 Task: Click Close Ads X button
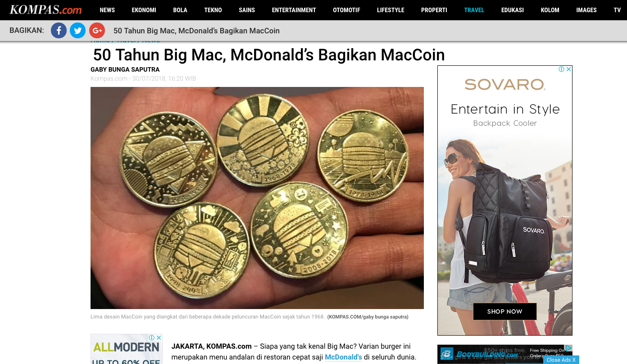point(561,360)
